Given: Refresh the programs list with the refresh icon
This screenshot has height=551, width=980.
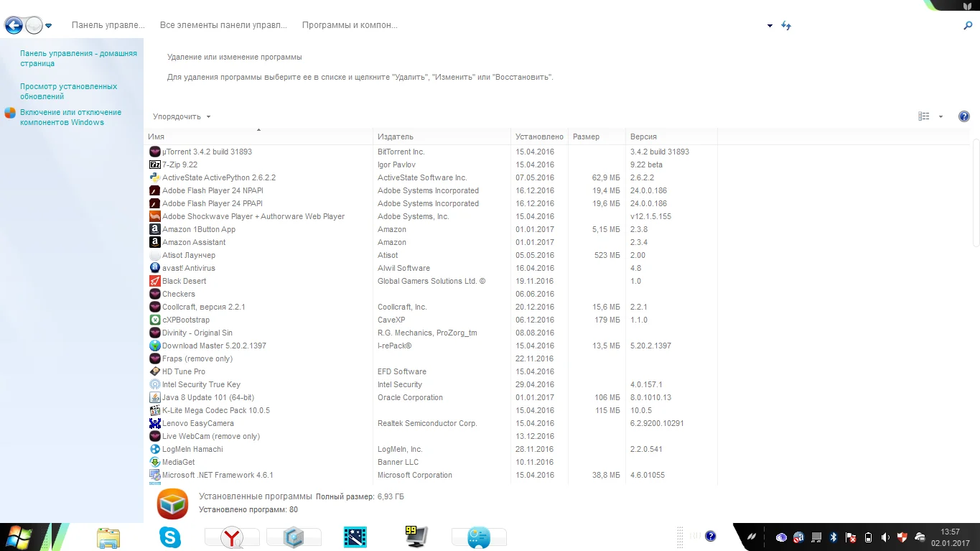Looking at the screenshot, I should [786, 26].
